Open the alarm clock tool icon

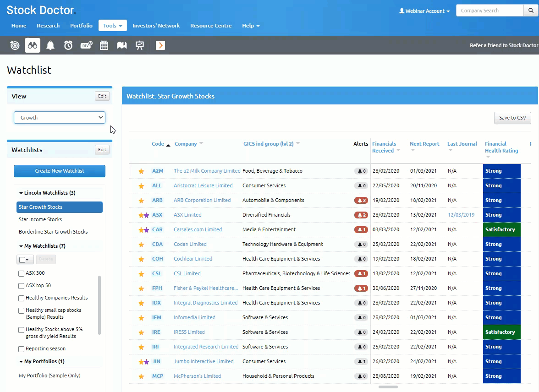click(68, 45)
